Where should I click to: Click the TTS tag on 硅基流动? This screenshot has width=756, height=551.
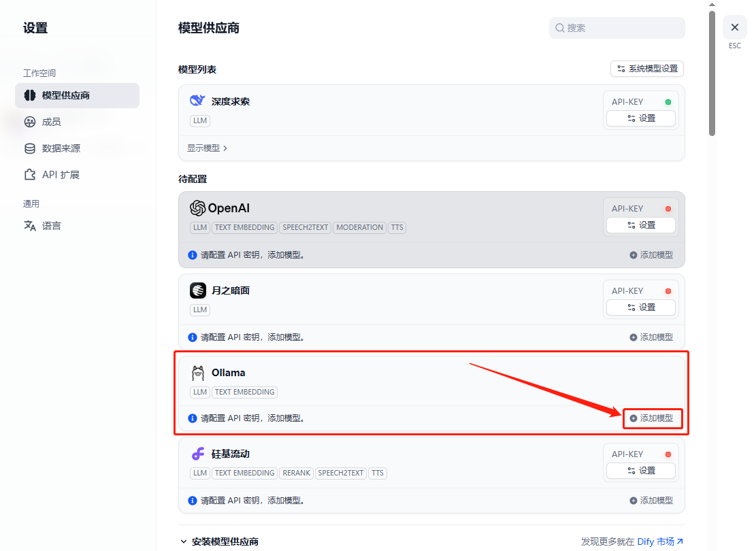(378, 473)
